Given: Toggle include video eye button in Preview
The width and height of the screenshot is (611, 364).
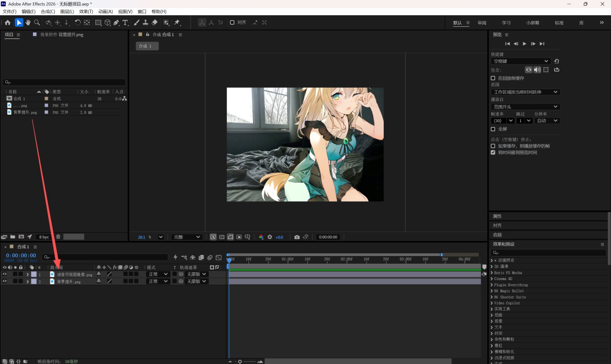Looking at the screenshot, I should coord(528,70).
